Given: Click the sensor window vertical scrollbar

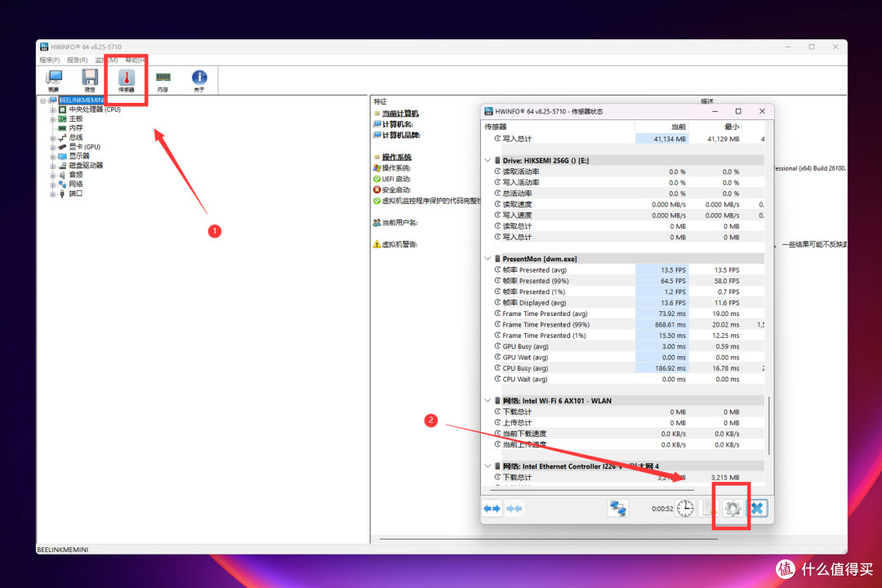Looking at the screenshot, I should tap(768, 426).
